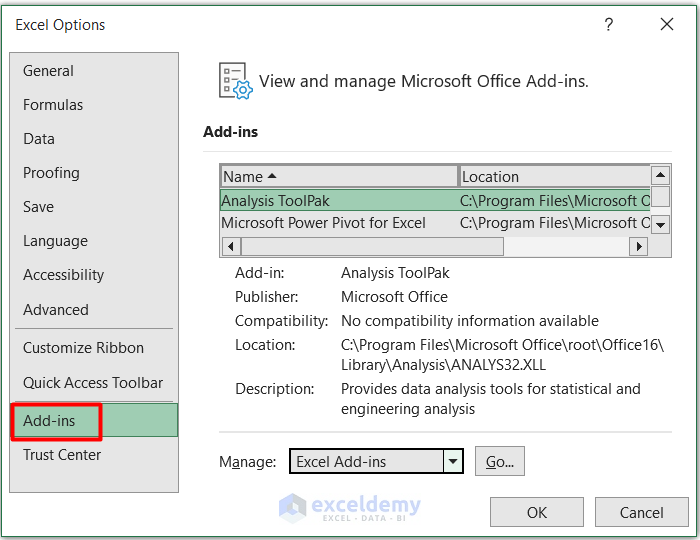Screen dimensions: 700x540
Task: Click the Help question mark icon
Action: [x=609, y=25]
